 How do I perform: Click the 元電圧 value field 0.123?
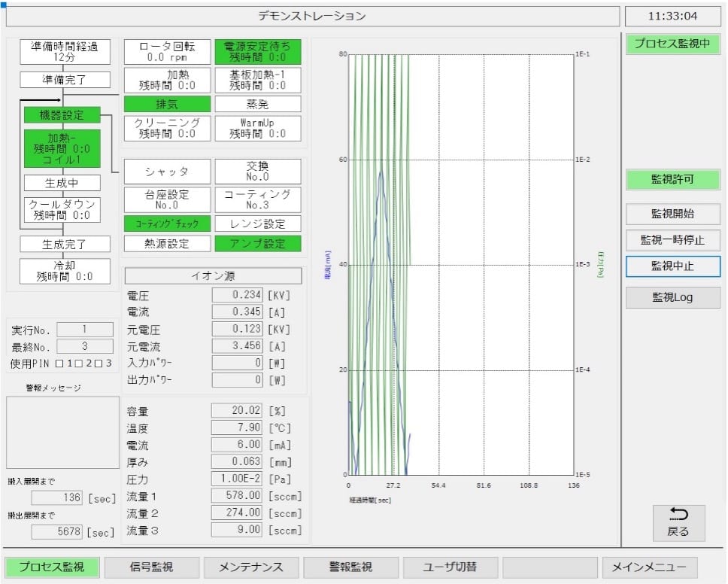(x=237, y=329)
